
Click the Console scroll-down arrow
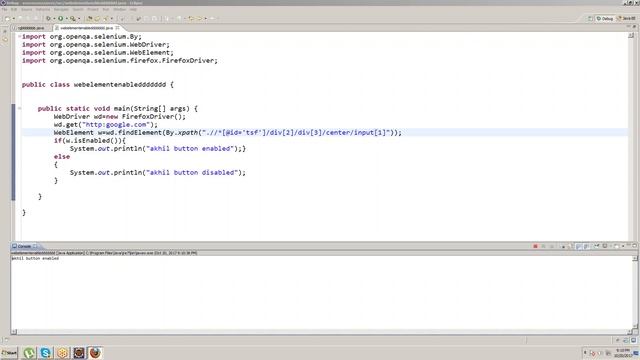coord(635,326)
